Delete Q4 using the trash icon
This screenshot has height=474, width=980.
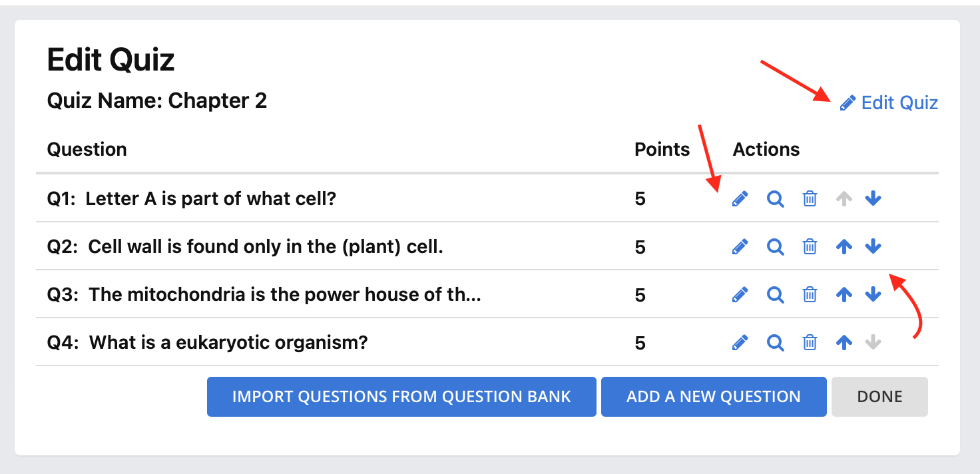(x=810, y=342)
